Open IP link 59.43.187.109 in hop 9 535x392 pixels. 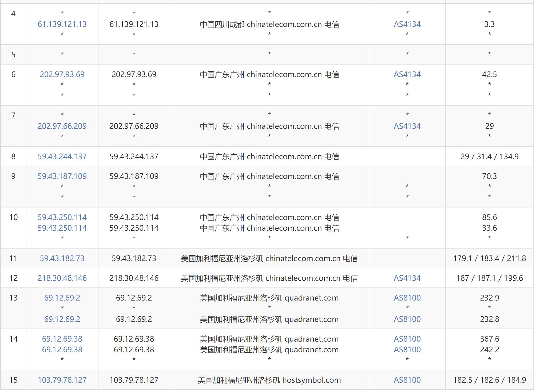(x=62, y=176)
